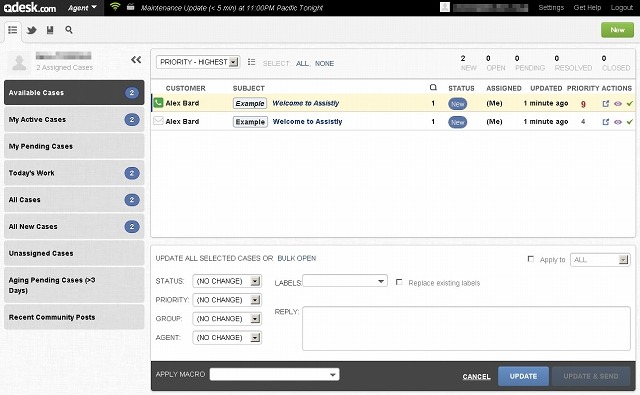The height and width of the screenshot is (395, 640).
Task: Select NONE cases link
Action: (324, 64)
